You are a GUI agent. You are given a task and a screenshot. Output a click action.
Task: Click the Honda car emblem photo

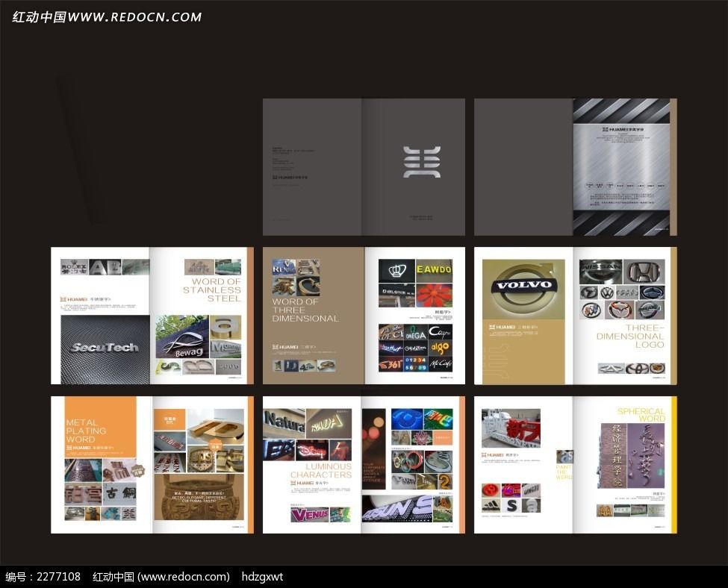(644, 272)
